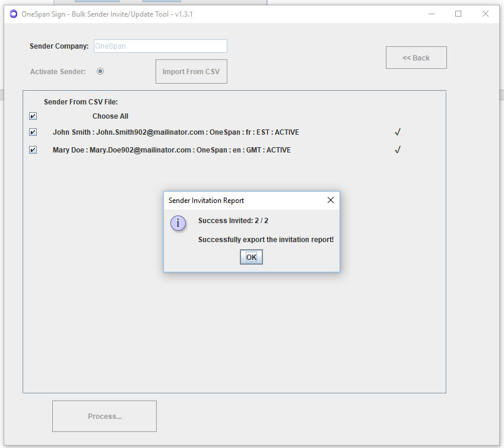Click the Process... button

[x=104, y=416]
